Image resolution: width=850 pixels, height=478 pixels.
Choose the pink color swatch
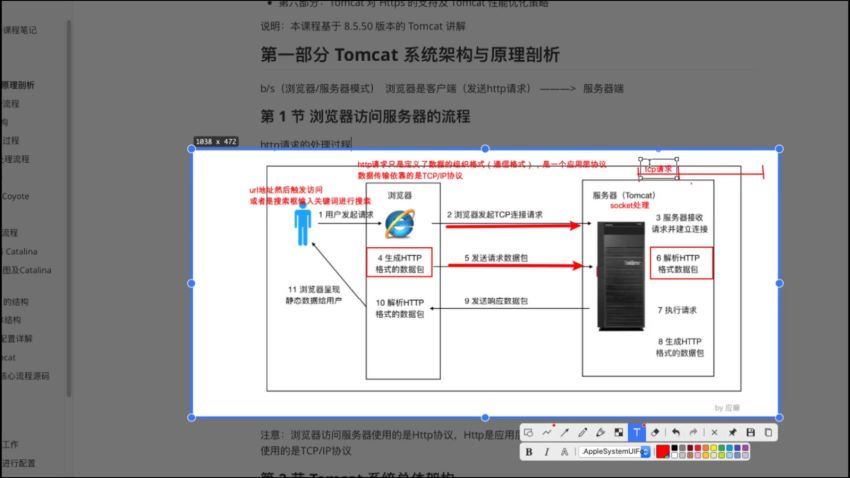pyautogui.click(x=698, y=455)
